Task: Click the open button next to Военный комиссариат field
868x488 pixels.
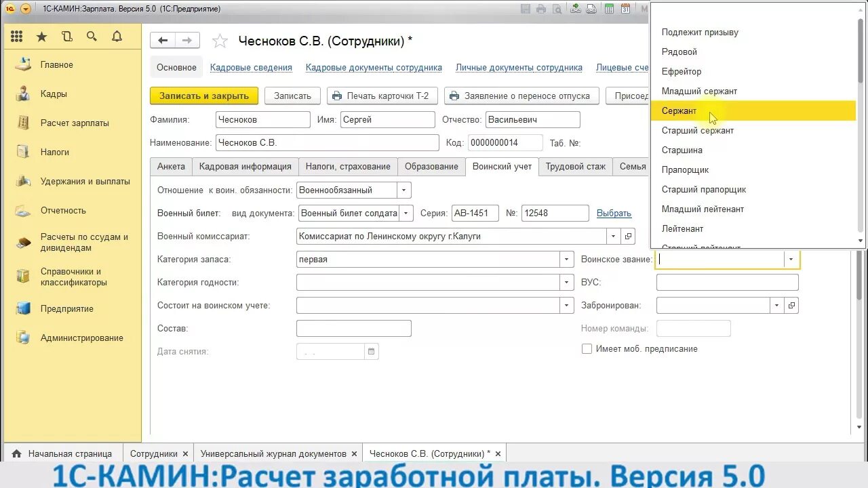Action: (x=628, y=237)
